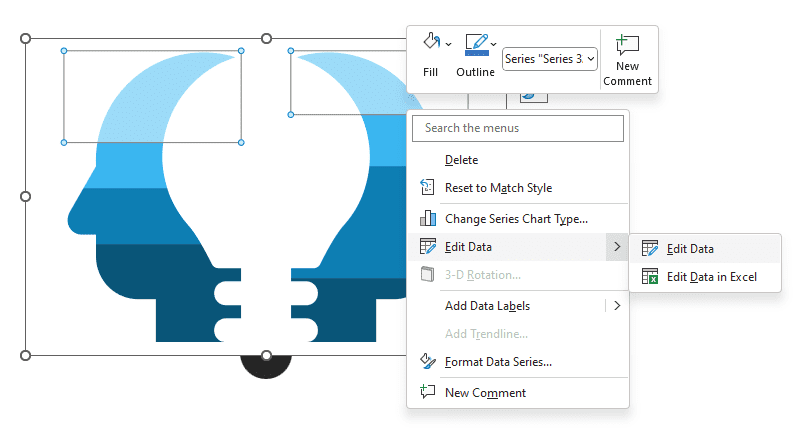Click the Change Series Chart Type bar icon
Screen dimensions: 795x439
pos(428,218)
